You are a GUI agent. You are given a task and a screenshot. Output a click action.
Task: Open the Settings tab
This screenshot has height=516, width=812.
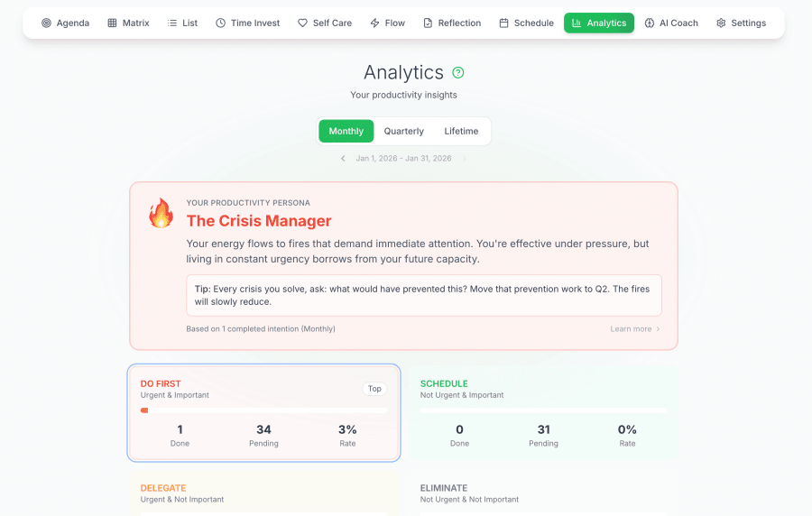(741, 23)
